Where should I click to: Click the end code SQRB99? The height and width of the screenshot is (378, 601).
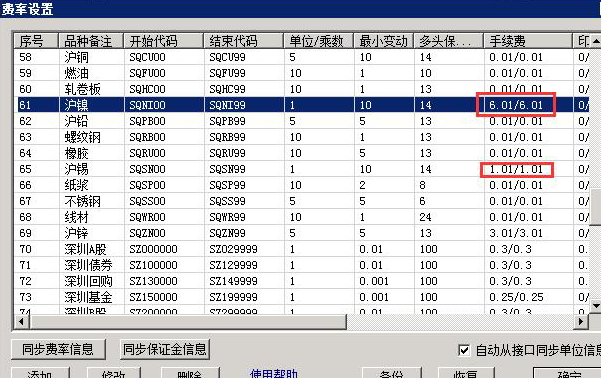227,137
